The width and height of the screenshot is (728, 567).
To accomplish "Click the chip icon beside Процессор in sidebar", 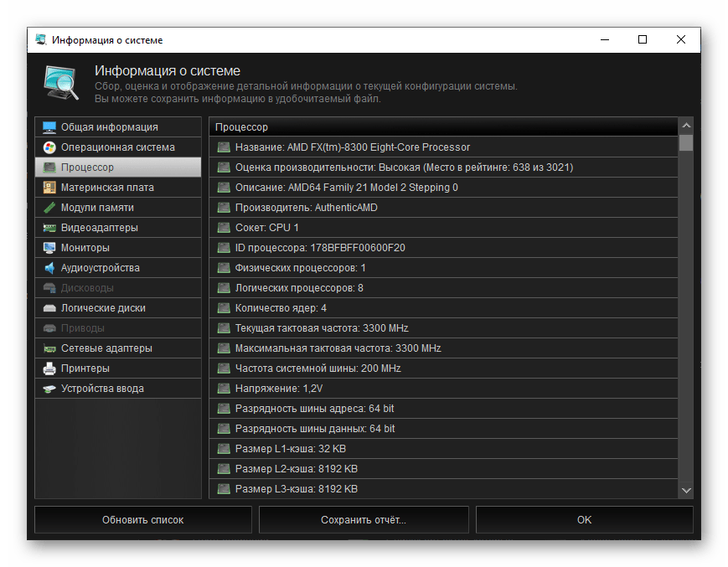I will click(49, 167).
